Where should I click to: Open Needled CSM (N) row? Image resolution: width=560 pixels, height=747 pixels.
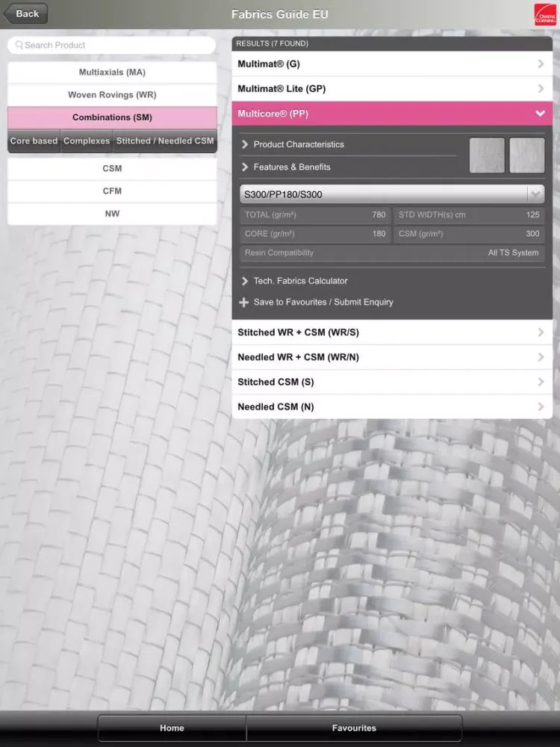pyautogui.click(x=392, y=406)
